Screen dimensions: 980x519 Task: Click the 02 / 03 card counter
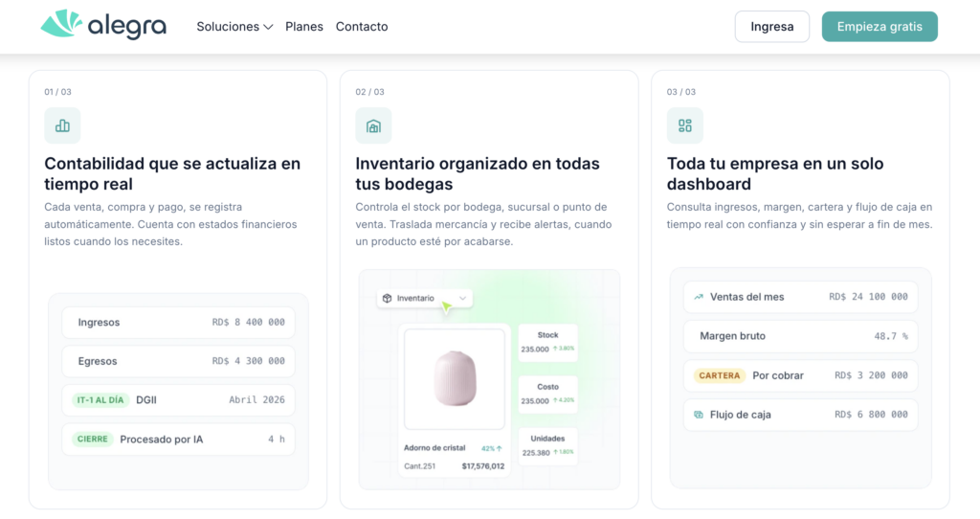pos(370,92)
